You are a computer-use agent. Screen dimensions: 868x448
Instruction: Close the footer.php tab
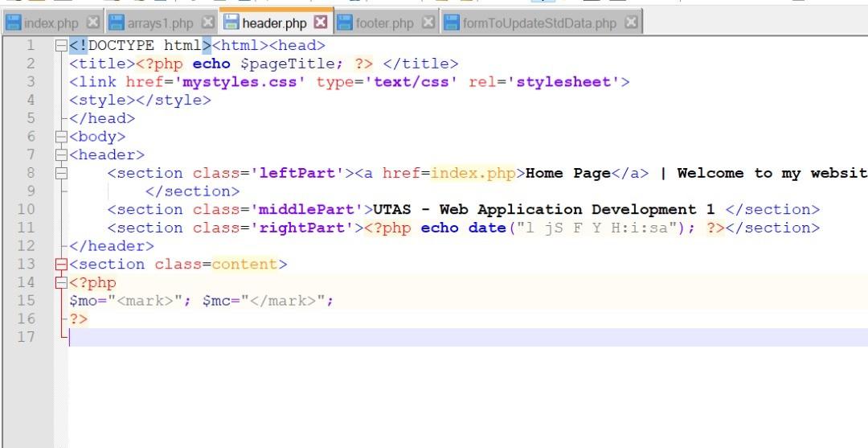[x=428, y=23]
